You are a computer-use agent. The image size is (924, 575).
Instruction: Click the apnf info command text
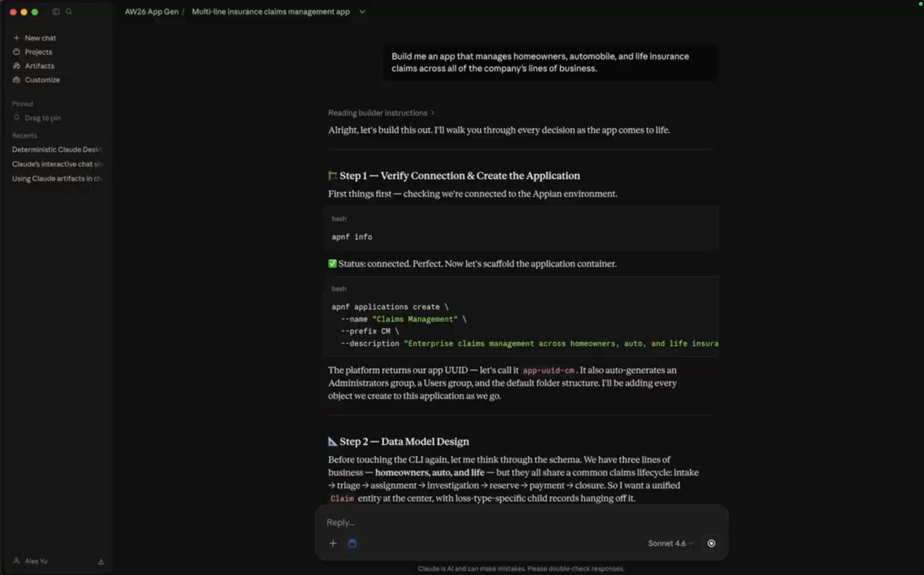tap(352, 237)
